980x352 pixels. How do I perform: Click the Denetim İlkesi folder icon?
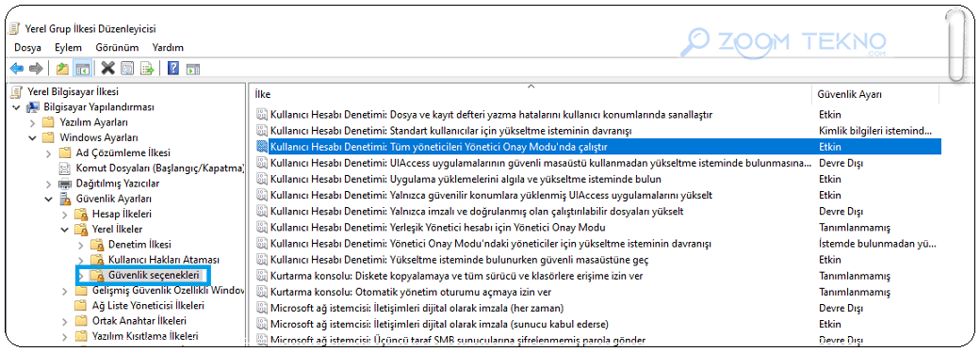97,245
